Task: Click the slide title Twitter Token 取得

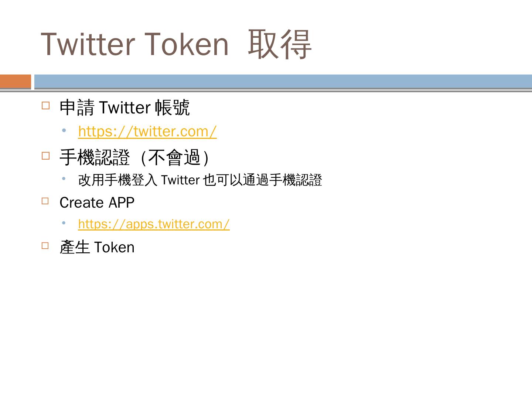Action: (176, 44)
